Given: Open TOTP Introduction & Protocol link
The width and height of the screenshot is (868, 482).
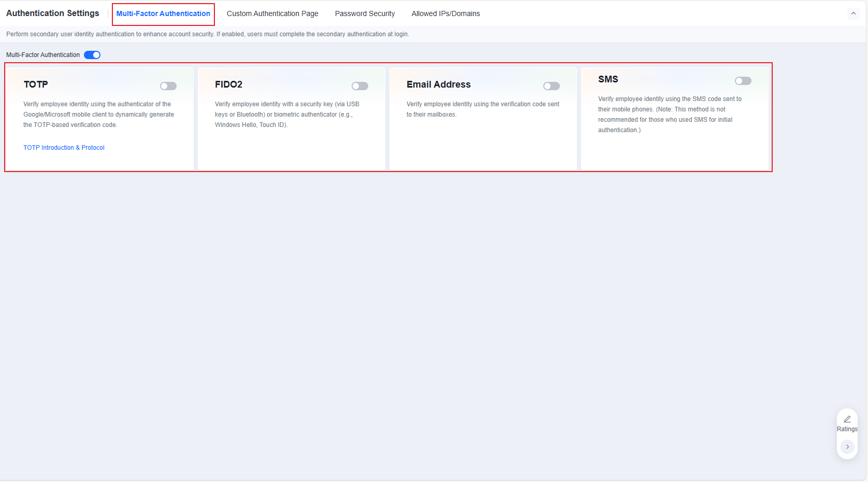Looking at the screenshot, I should 64,148.
